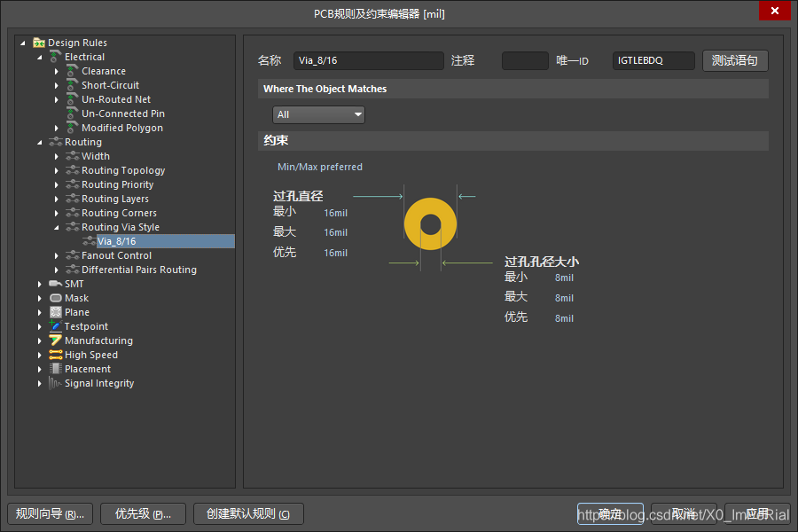Click the Signal Integrity waveform icon
Viewport: 798px width, 532px height.
(56, 383)
